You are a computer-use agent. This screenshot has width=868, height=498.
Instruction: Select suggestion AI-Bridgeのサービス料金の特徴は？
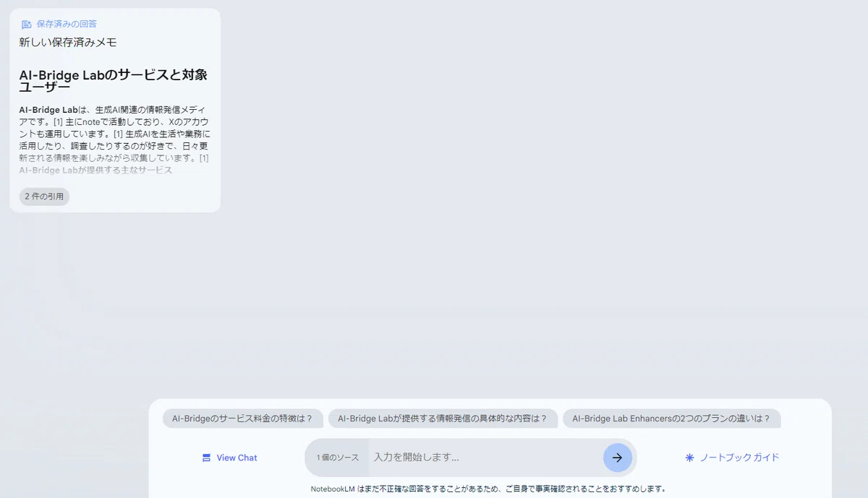pos(242,418)
